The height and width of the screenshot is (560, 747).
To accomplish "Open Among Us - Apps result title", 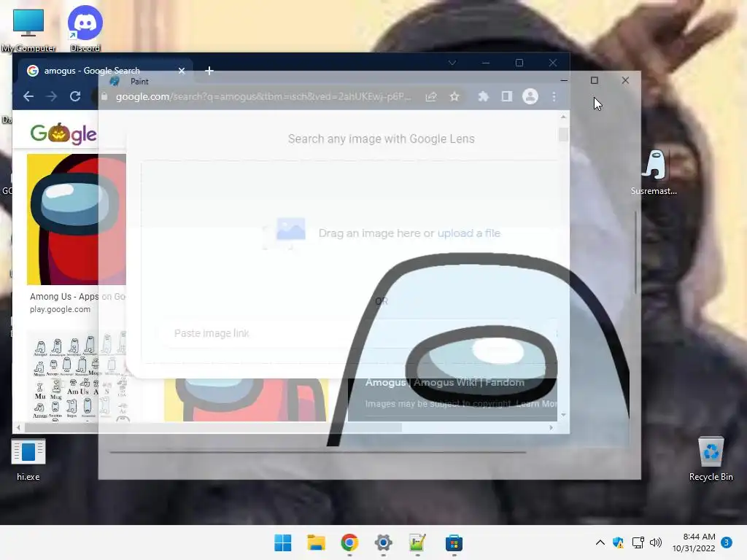I will click(77, 297).
